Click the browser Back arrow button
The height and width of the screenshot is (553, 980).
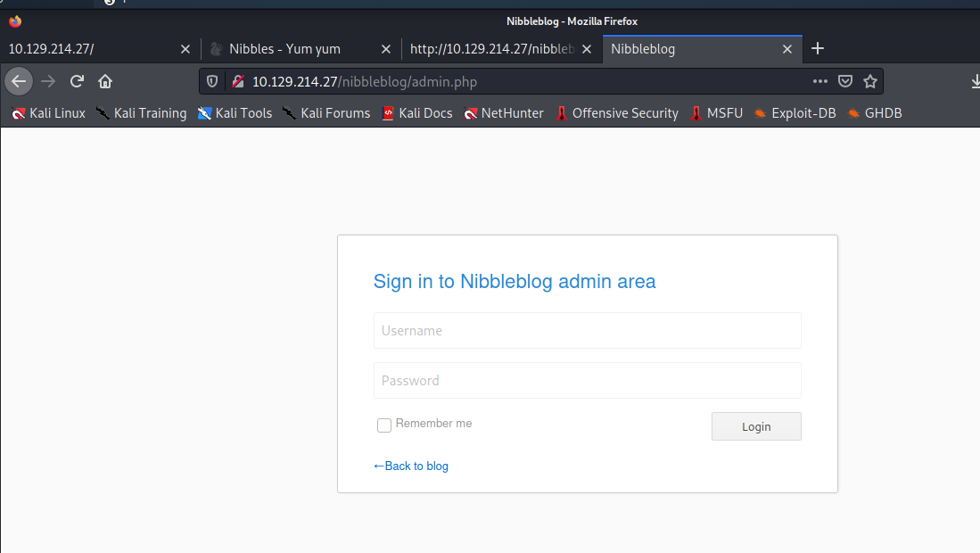[x=20, y=81]
